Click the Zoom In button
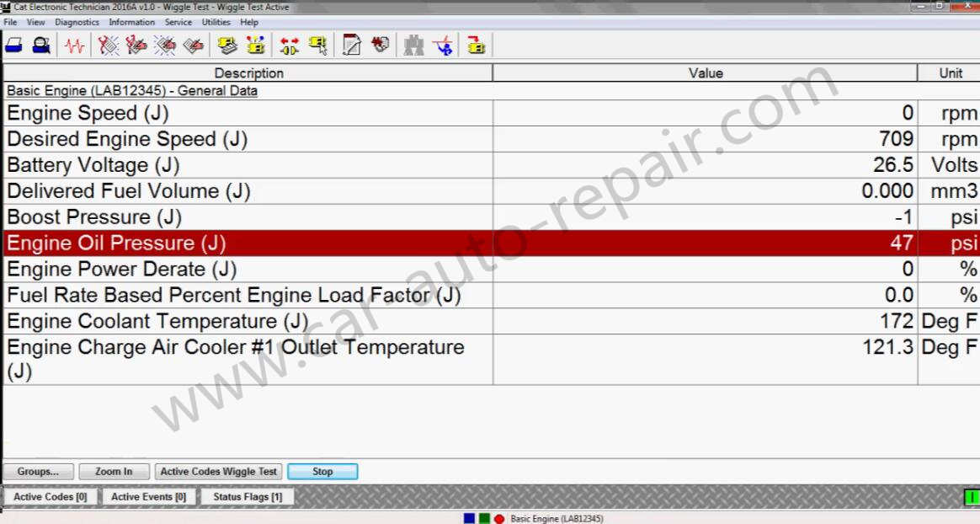The width and height of the screenshot is (980, 524). pyautogui.click(x=114, y=472)
